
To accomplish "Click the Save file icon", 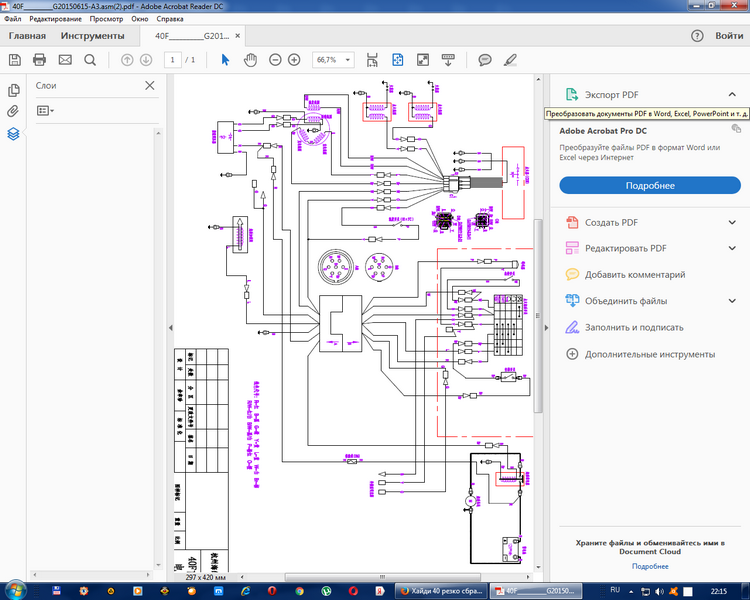I will pos(14,60).
